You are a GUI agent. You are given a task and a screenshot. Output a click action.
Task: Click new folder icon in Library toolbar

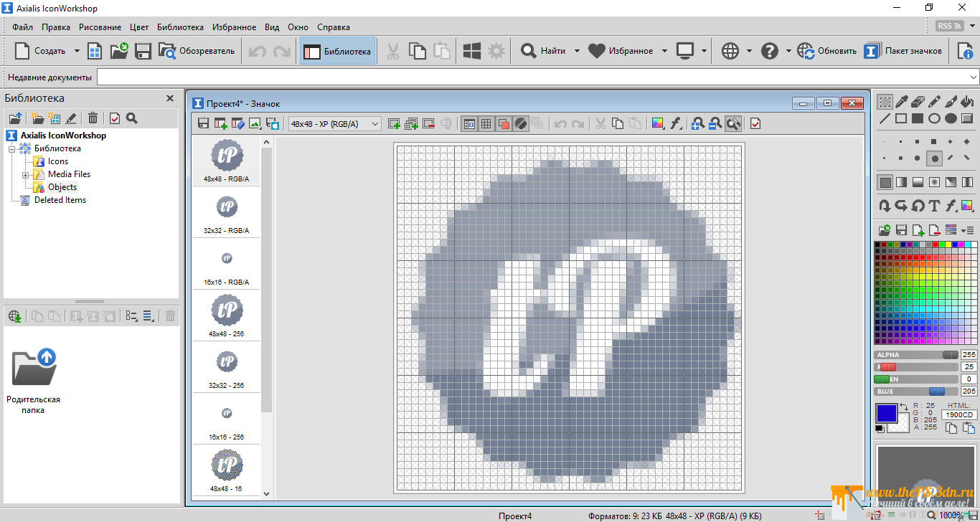[x=37, y=118]
